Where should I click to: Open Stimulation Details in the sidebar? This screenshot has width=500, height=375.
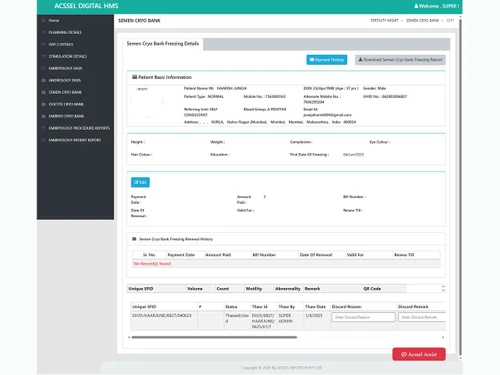67,56
